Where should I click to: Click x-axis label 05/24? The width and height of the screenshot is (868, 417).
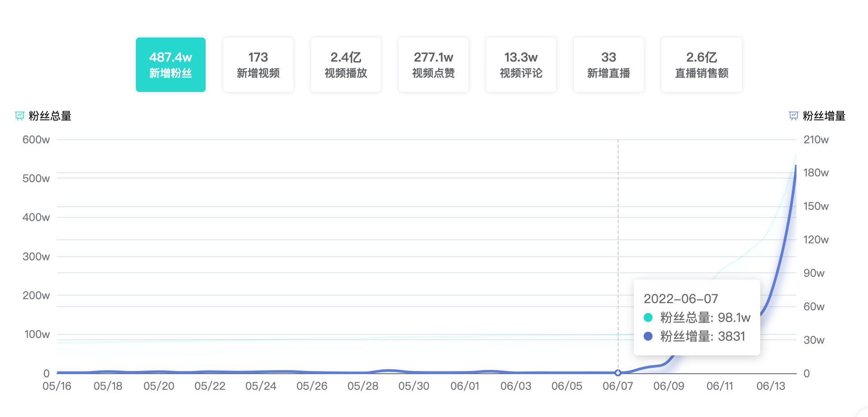[x=261, y=386]
